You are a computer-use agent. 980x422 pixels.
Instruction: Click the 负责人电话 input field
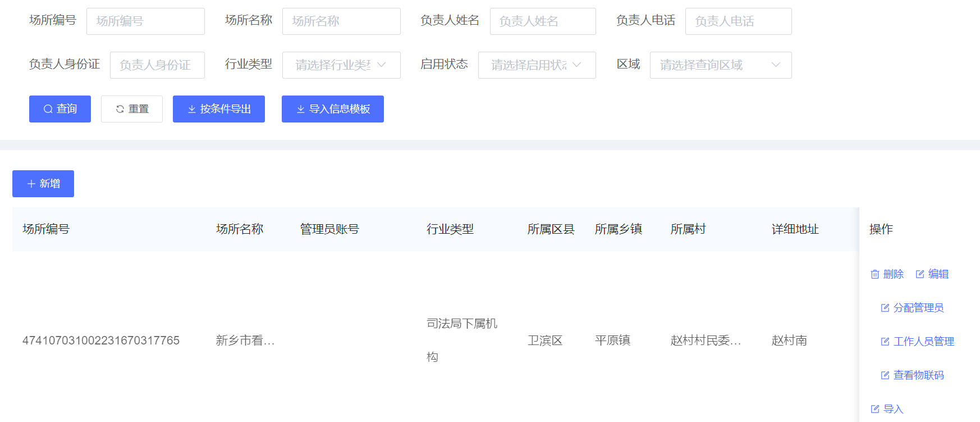[738, 21]
